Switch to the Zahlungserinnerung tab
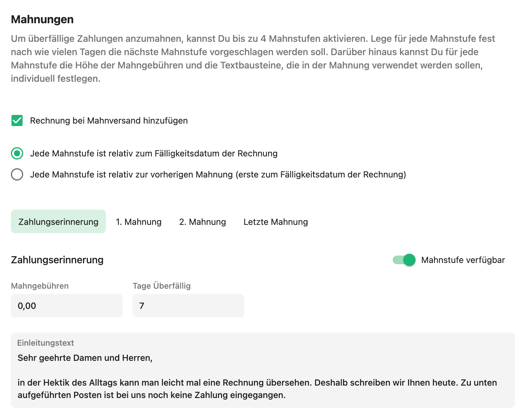Image resolution: width=524 pixels, height=420 pixels. [x=58, y=221]
